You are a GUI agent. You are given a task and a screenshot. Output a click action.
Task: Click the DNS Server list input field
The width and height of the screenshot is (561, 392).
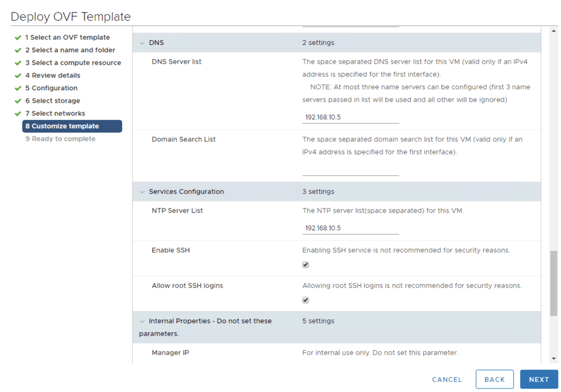(x=351, y=118)
